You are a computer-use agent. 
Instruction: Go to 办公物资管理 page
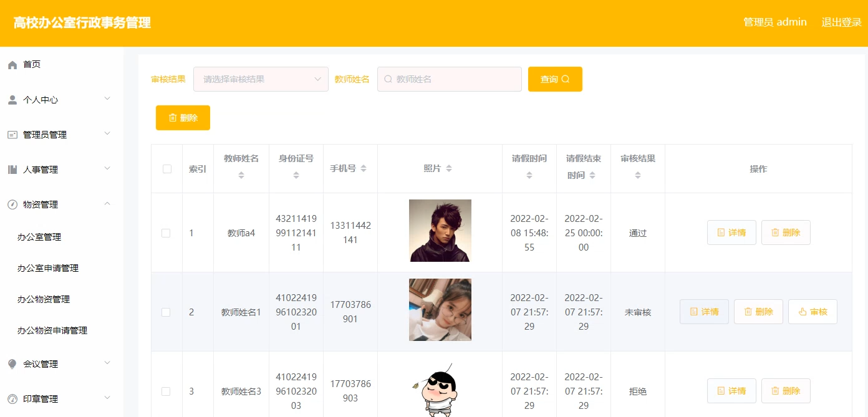coord(44,300)
